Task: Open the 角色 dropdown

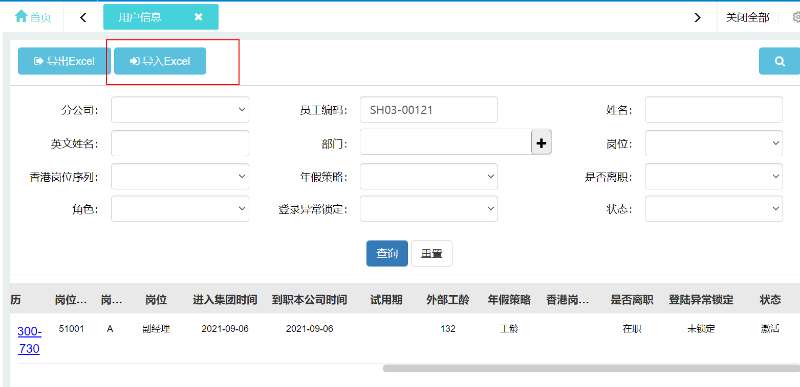Action: tap(180, 209)
